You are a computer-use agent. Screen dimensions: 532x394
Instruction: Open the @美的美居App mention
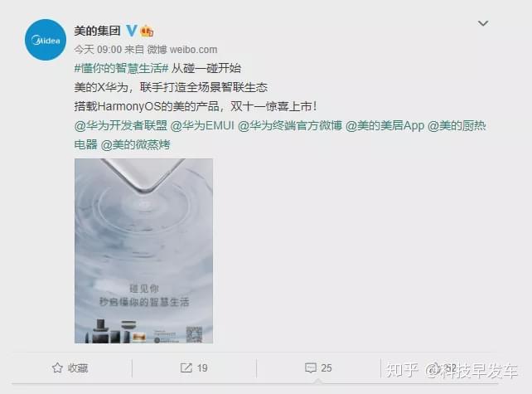pos(385,126)
